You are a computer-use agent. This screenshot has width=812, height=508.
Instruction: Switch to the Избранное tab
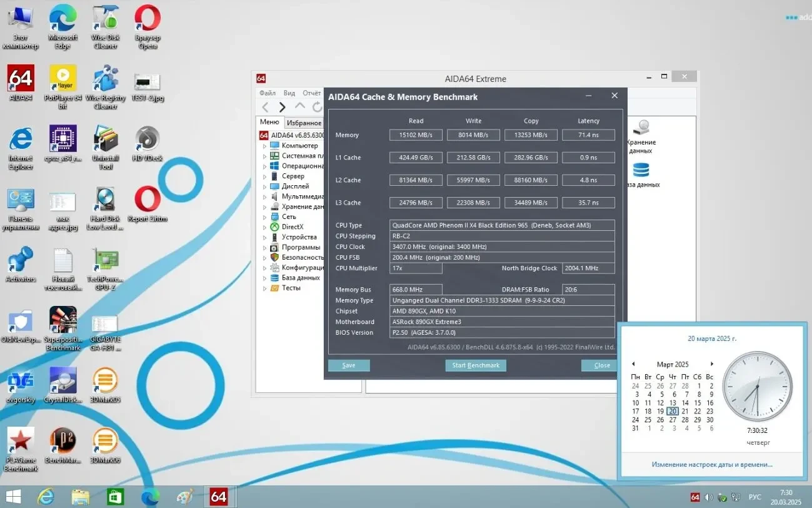click(x=304, y=123)
